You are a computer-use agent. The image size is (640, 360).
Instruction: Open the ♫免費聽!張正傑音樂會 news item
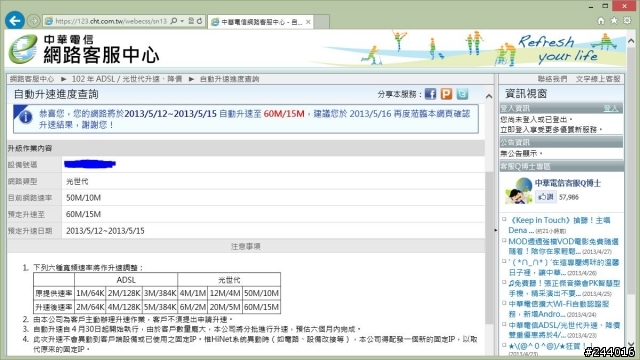(x=564, y=288)
